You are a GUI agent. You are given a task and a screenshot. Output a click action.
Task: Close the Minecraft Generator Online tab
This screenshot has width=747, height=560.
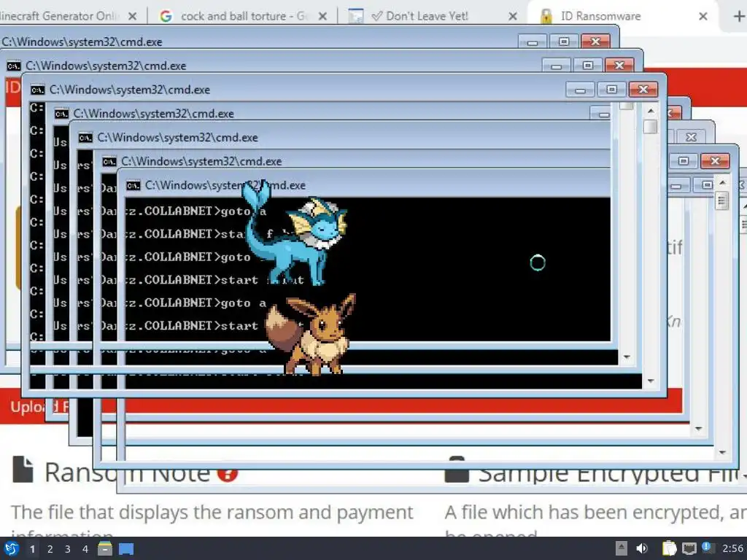133,16
